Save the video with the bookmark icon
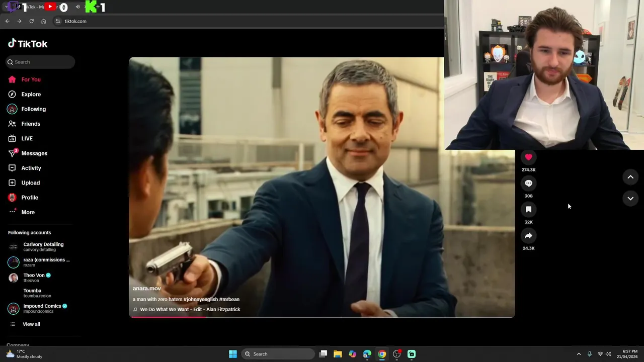The height and width of the screenshot is (362, 644). [x=528, y=210]
